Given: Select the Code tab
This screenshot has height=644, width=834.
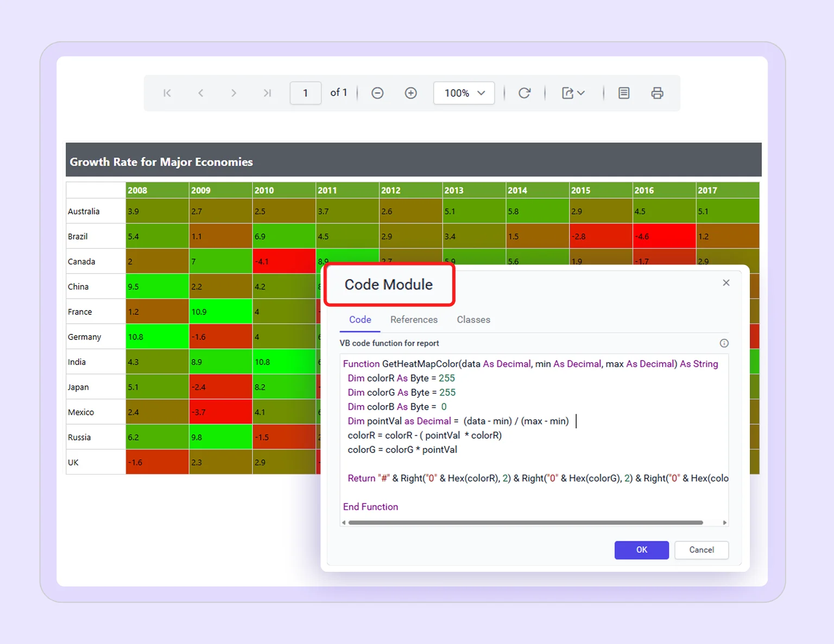Looking at the screenshot, I should click(x=359, y=320).
